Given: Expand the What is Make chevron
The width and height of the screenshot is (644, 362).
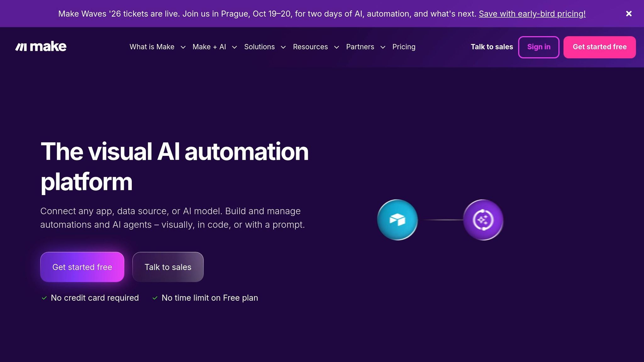Looking at the screenshot, I should pyautogui.click(x=183, y=47).
